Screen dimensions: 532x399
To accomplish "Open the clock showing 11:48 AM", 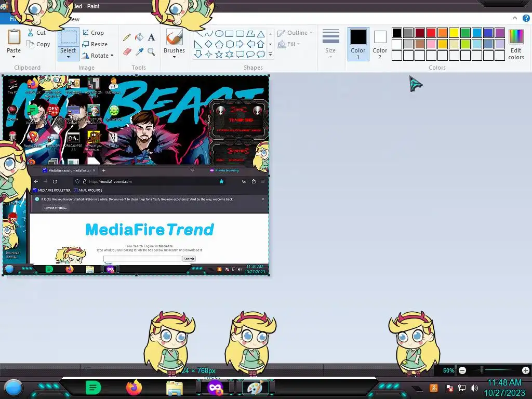I will pyautogui.click(x=504, y=388).
